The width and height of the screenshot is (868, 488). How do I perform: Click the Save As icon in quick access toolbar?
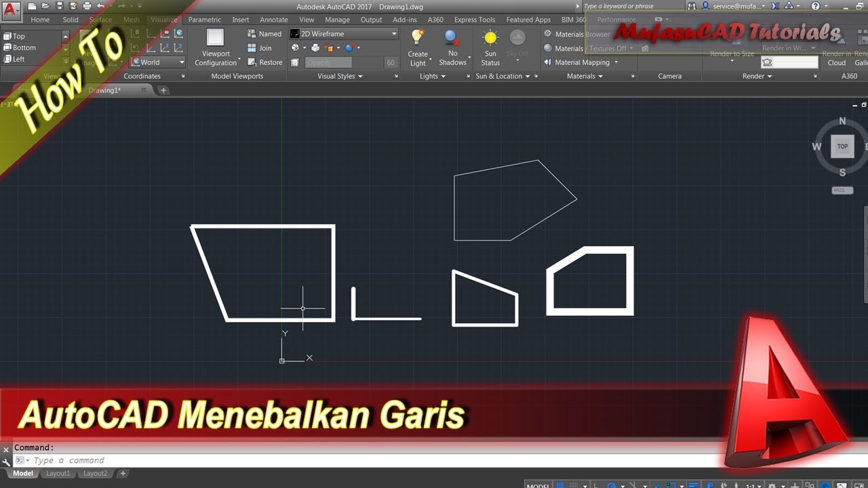73,6
